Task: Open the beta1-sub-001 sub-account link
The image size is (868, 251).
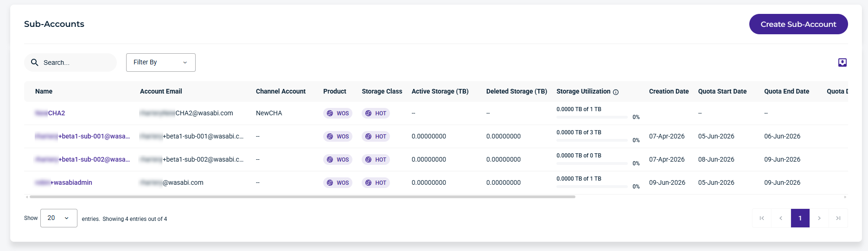Action: (83, 136)
